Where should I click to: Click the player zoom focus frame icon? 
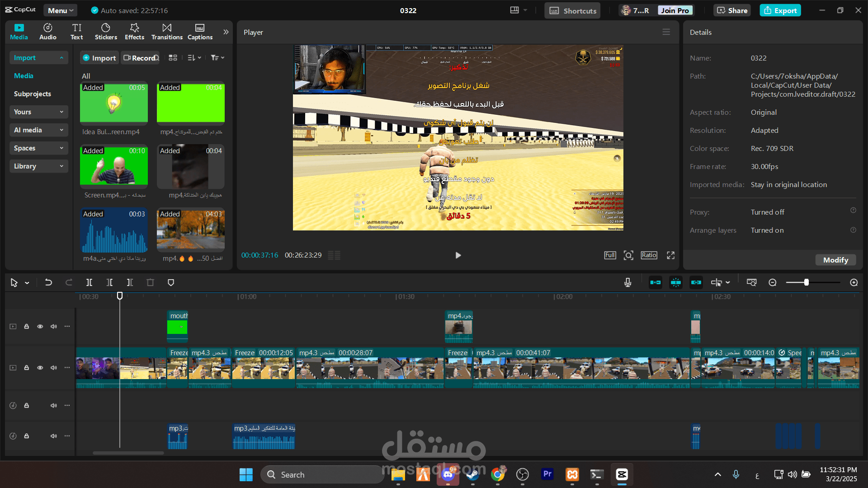coord(628,255)
